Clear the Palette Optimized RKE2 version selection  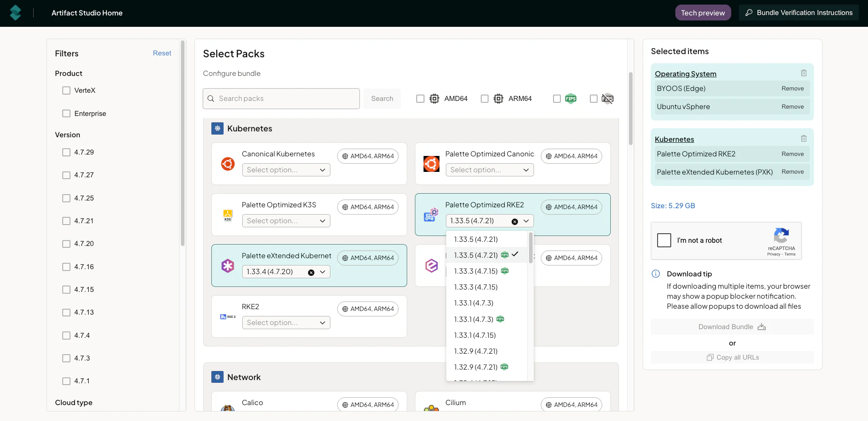(x=514, y=221)
